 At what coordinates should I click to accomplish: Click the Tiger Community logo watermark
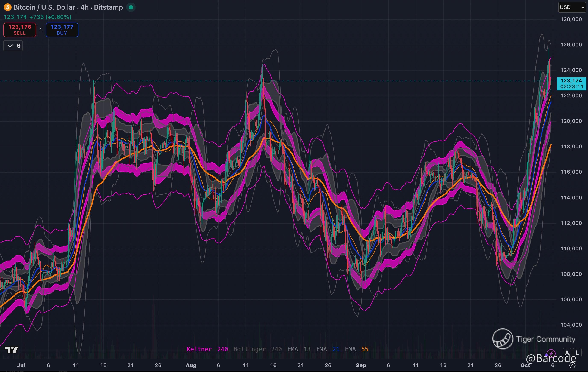[x=503, y=339]
